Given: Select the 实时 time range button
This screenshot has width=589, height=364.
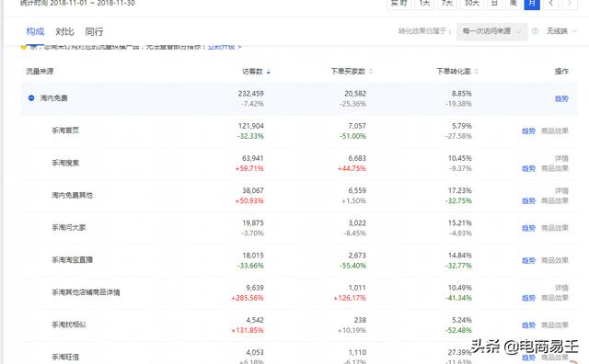Looking at the screenshot, I should coord(398,4).
